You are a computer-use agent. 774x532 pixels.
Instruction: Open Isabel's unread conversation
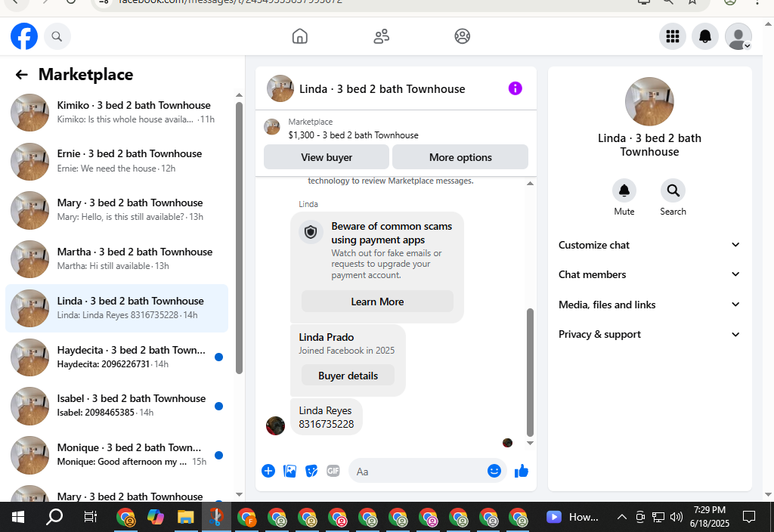click(117, 406)
